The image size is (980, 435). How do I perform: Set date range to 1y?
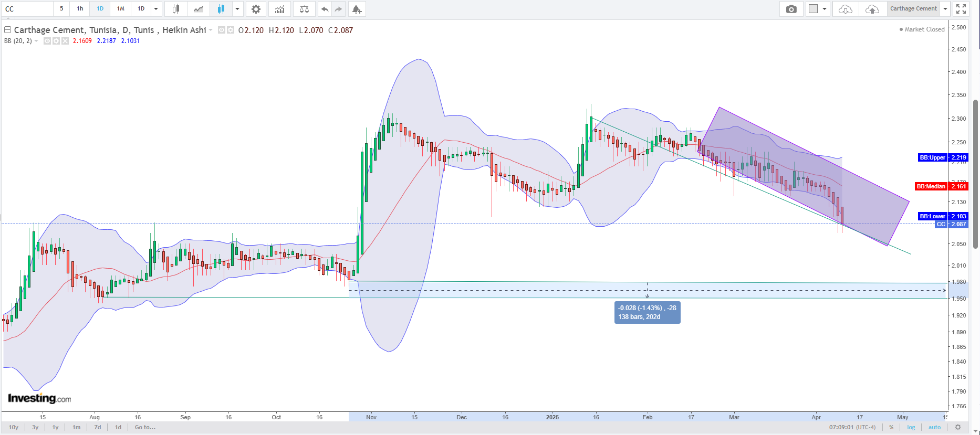[x=55, y=427]
